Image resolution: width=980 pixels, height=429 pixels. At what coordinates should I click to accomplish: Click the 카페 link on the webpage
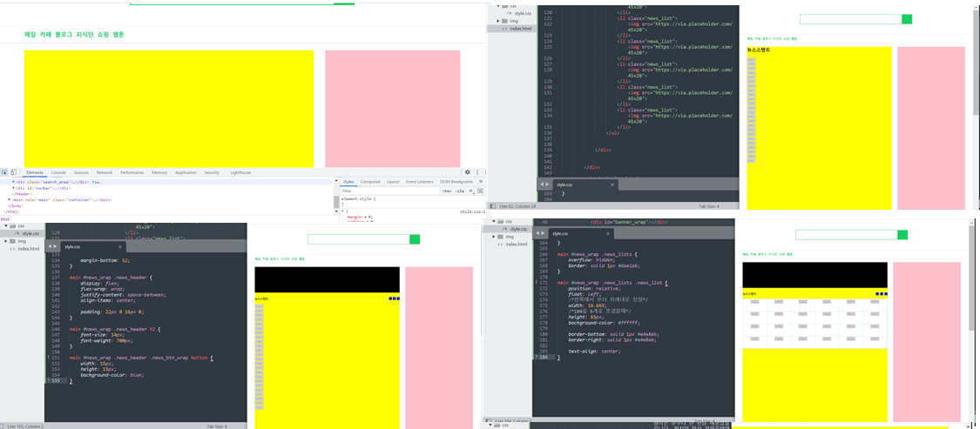45,34
